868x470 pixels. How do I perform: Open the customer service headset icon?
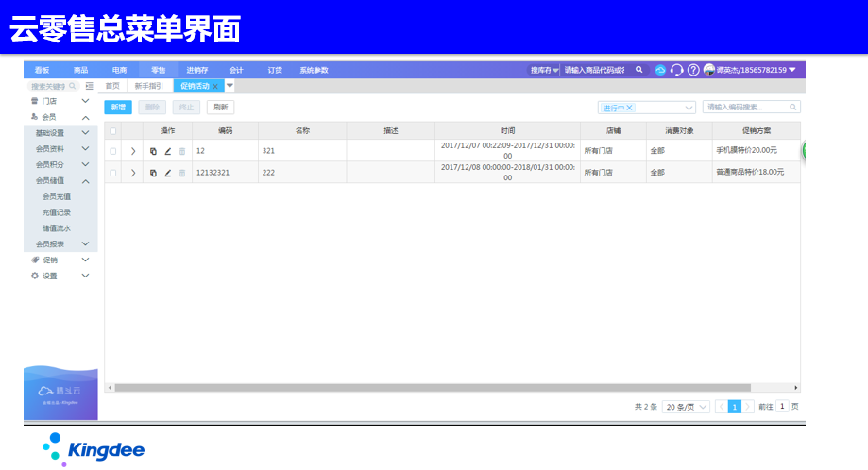(x=676, y=70)
